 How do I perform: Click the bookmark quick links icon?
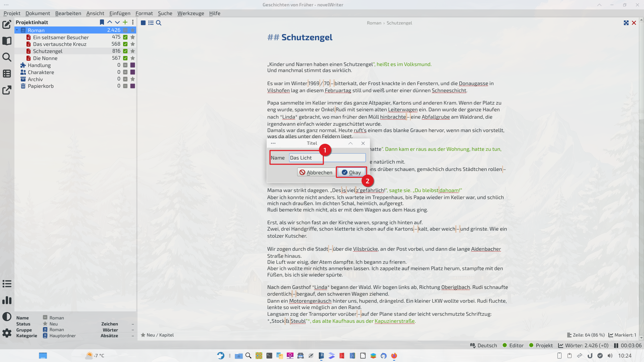102,22
